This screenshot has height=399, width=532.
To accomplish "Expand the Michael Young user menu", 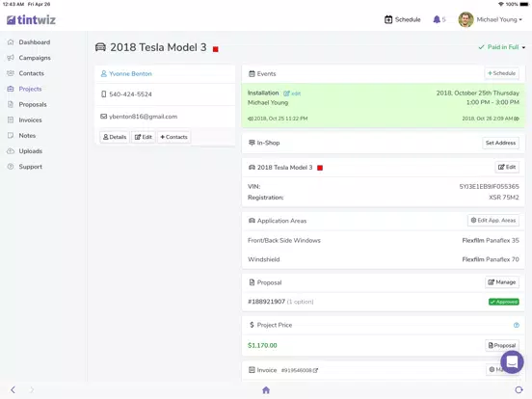I will [x=499, y=19].
